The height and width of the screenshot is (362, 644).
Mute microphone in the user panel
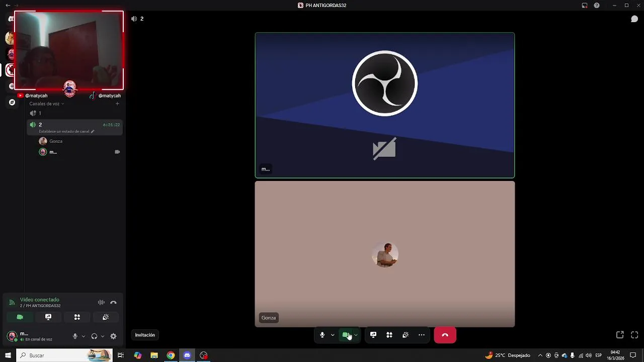coord(75,336)
